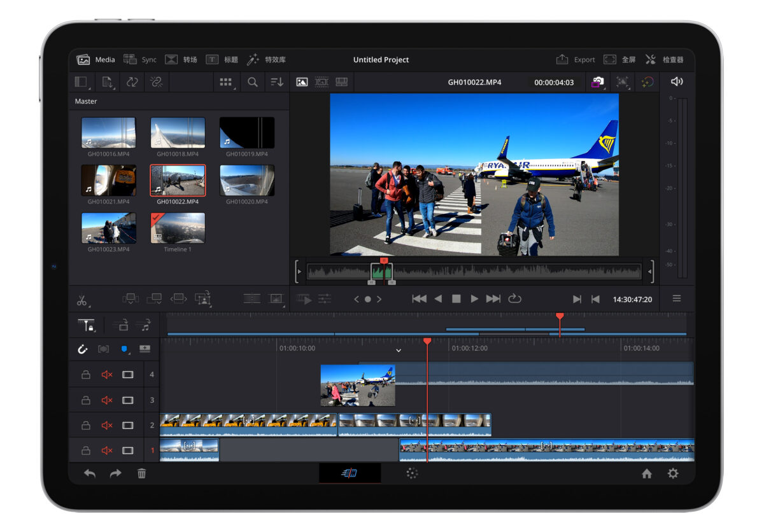Play the clip in reverse
Image resolution: width=764 pixels, height=532 pixels.
[438, 299]
